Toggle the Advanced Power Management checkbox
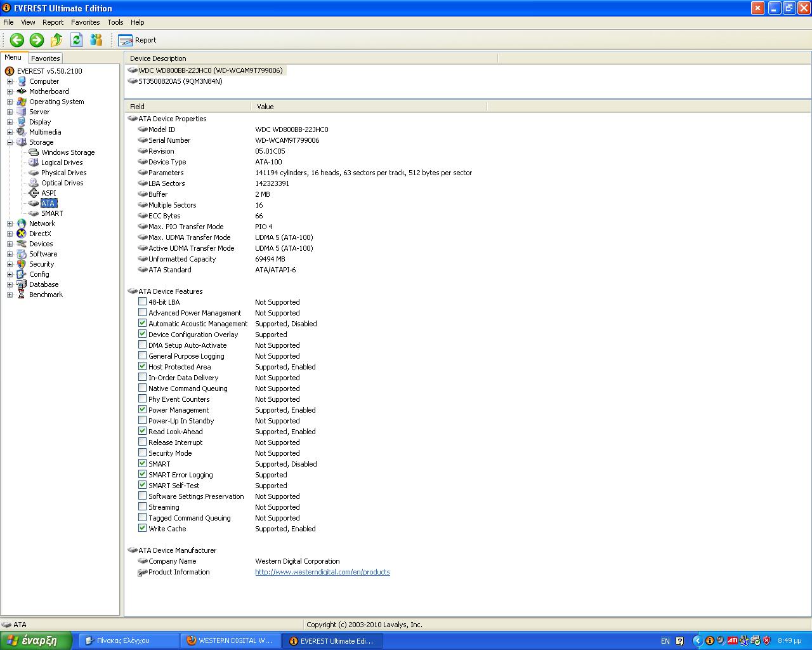 point(143,313)
